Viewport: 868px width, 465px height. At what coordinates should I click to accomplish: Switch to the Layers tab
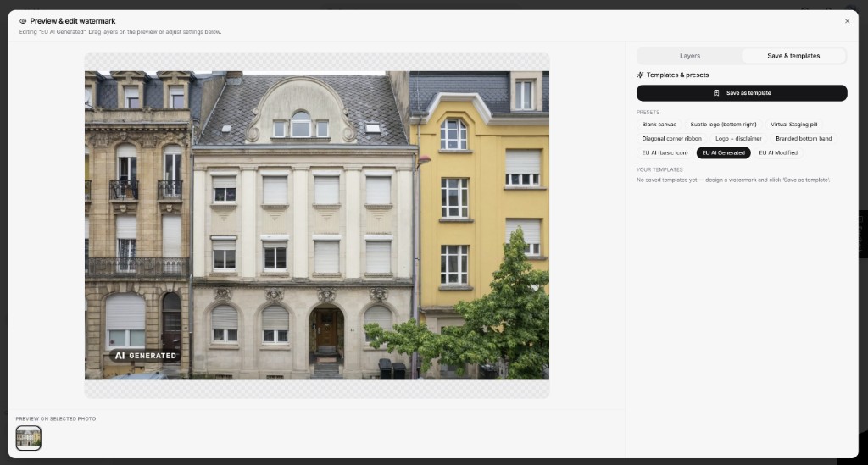coord(690,56)
